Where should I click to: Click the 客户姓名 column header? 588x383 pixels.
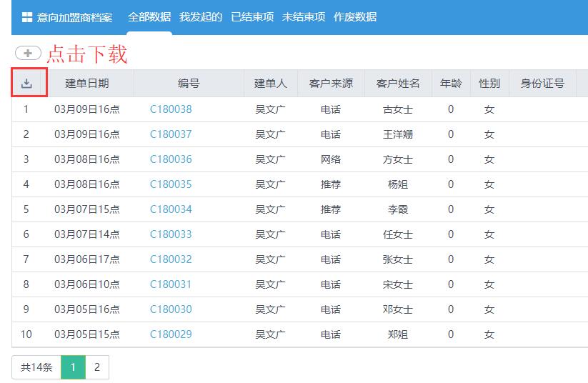coord(398,84)
